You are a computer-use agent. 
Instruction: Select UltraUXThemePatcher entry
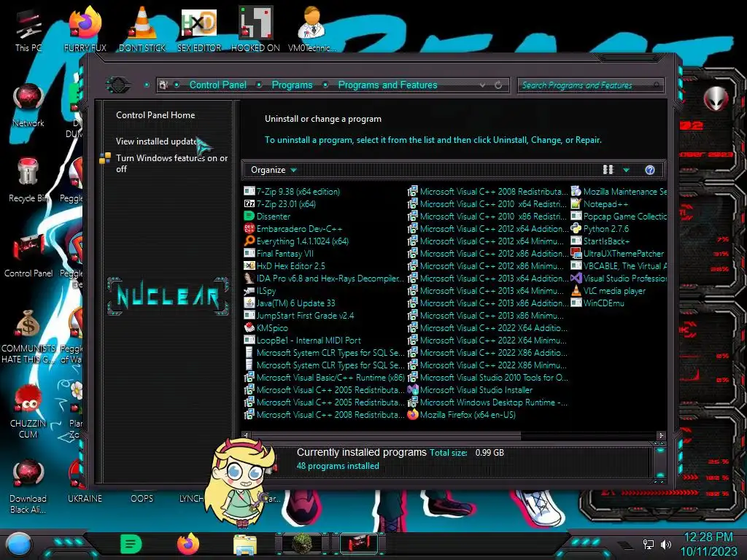[x=617, y=253]
